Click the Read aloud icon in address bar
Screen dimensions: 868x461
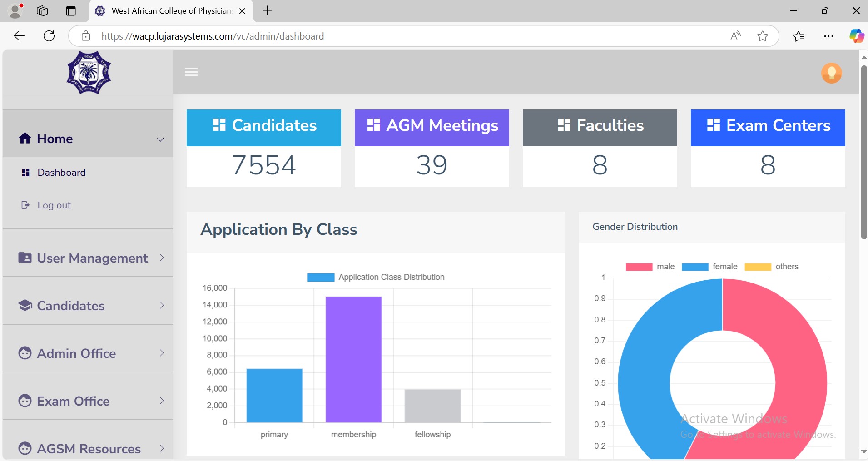tap(735, 36)
